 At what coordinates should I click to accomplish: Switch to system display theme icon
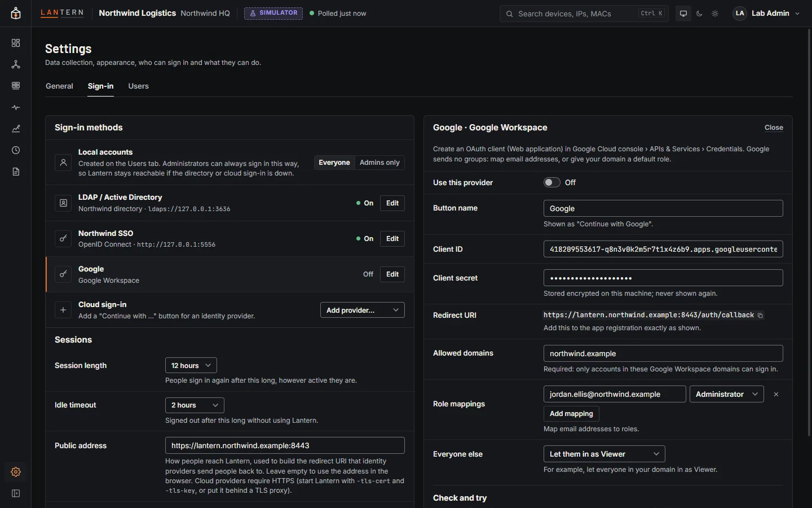pyautogui.click(x=683, y=14)
